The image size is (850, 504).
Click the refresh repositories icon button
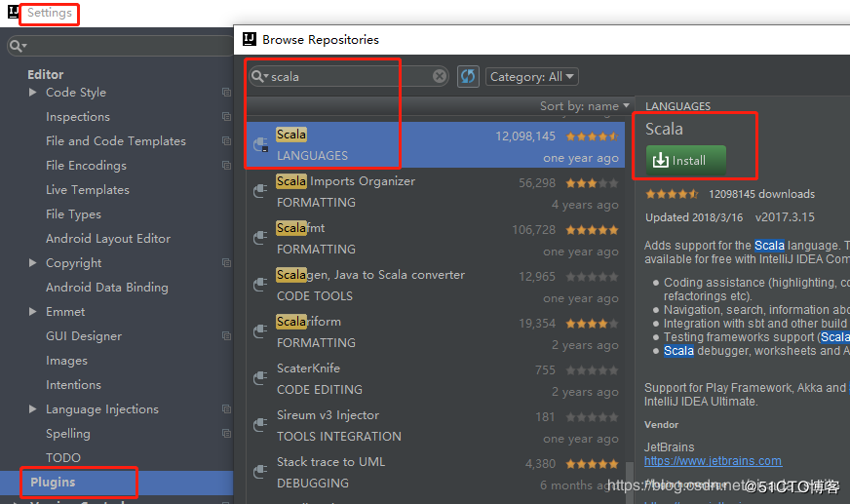pos(468,76)
